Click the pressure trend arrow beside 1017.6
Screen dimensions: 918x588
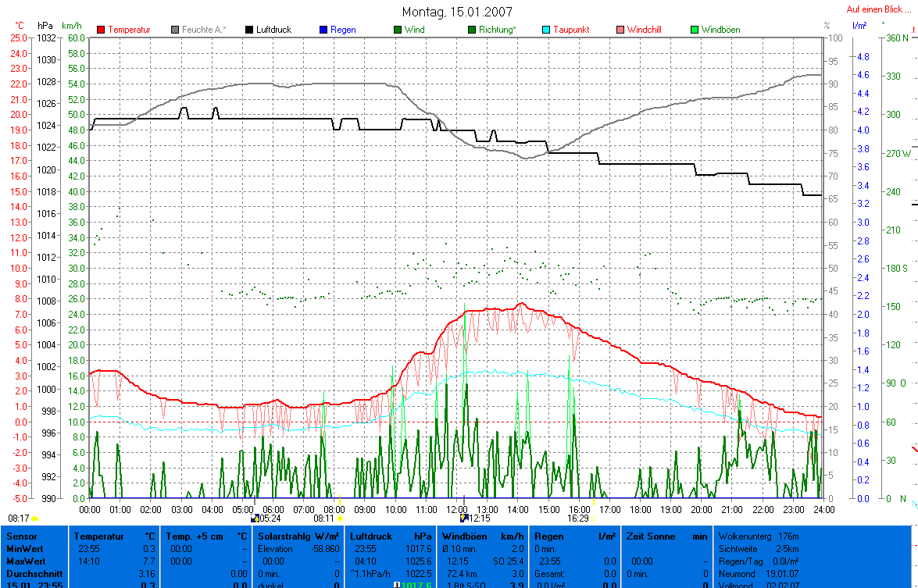coord(396,585)
